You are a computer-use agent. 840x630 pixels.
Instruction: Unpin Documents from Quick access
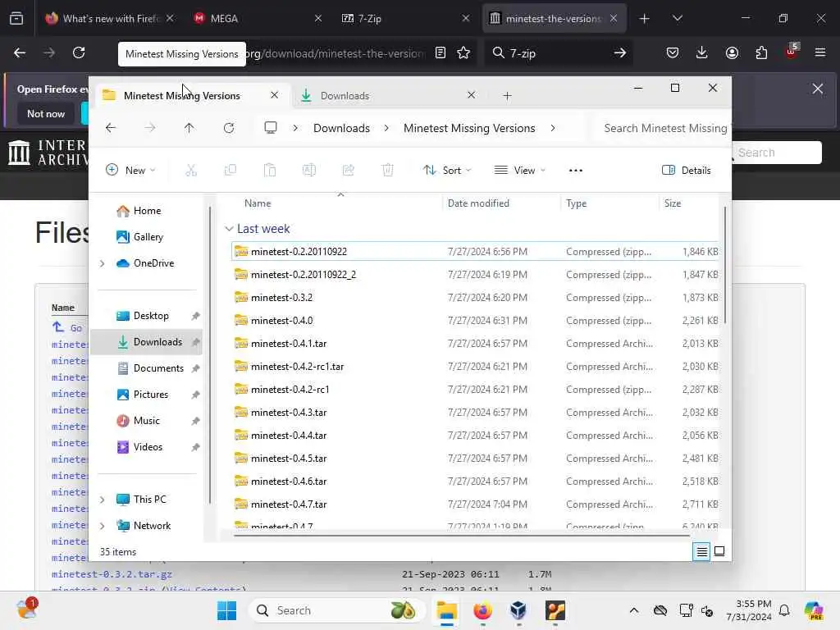click(195, 368)
